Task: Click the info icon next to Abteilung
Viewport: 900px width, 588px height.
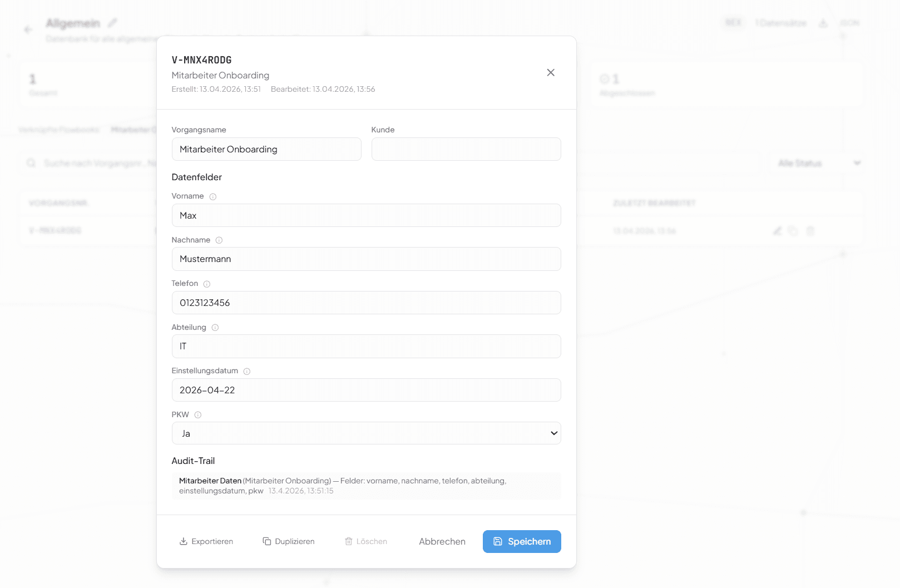Action: [x=215, y=327]
